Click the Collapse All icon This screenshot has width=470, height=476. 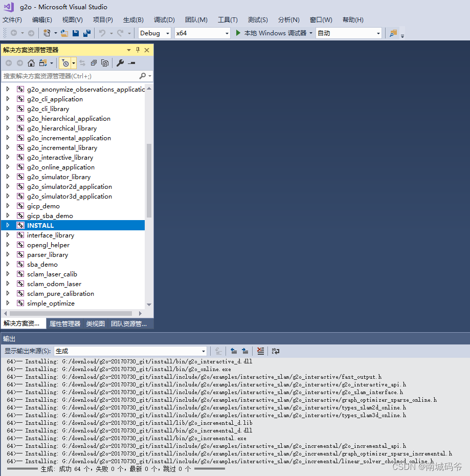coord(94,63)
